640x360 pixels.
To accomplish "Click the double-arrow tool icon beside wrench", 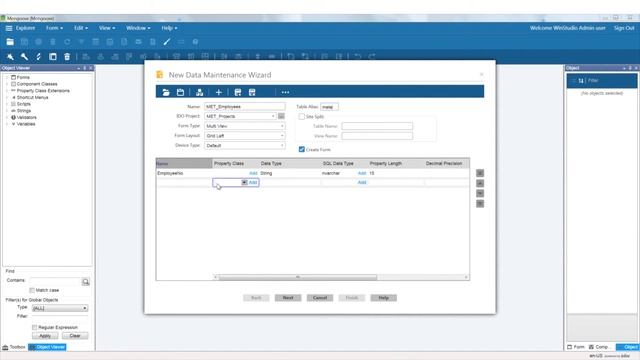I will (x=39, y=57).
